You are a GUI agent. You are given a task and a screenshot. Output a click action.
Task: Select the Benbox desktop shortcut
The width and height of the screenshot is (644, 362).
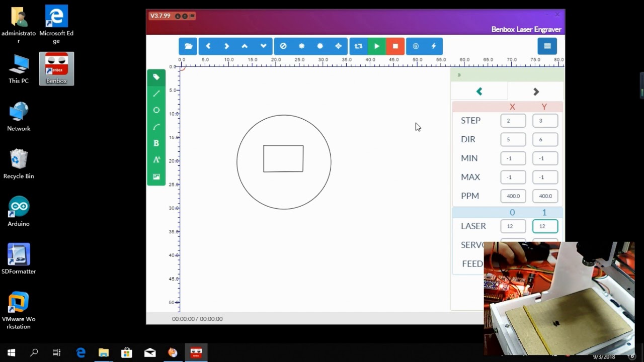(x=56, y=68)
